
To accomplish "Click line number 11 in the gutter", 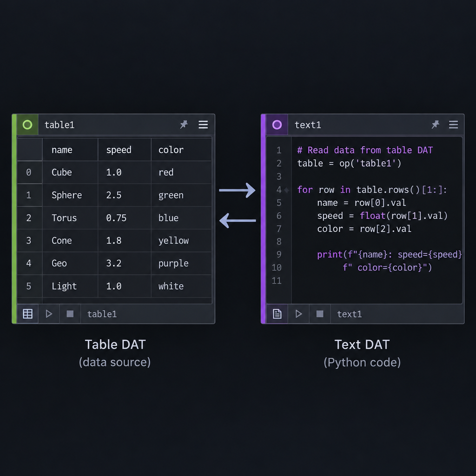I will (277, 281).
